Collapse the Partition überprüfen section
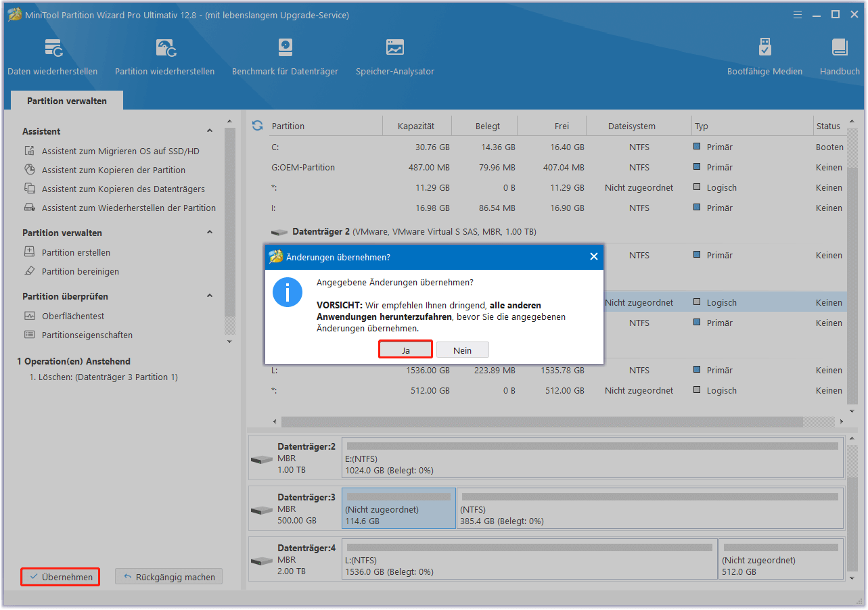Viewport: 868px width, 610px height. pyautogui.click(x=210, y=296)
